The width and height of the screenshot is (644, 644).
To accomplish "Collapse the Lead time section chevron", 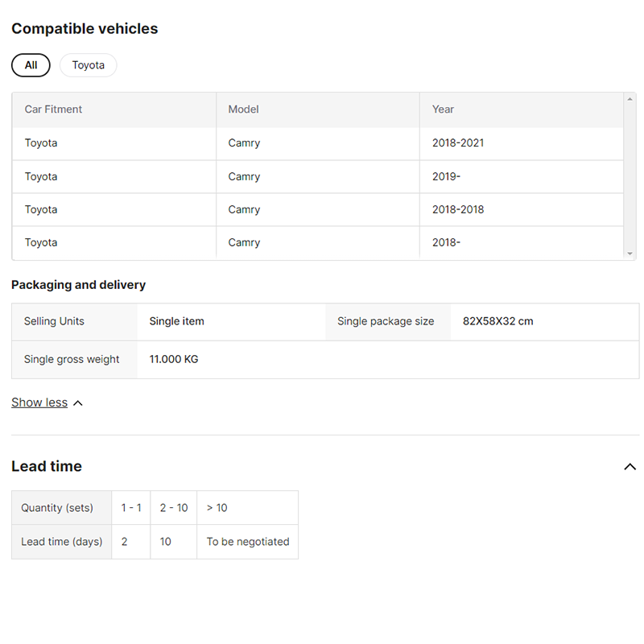I will pos(630,467).
